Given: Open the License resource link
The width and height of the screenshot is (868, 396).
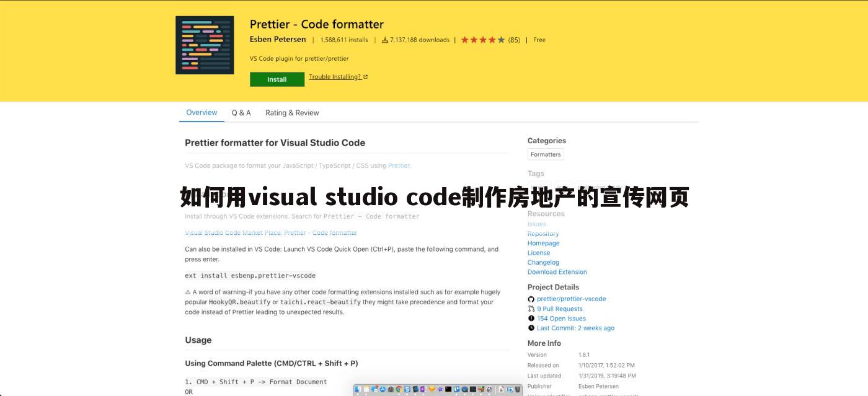Looking at the screenshot, I should coord(539,253).
